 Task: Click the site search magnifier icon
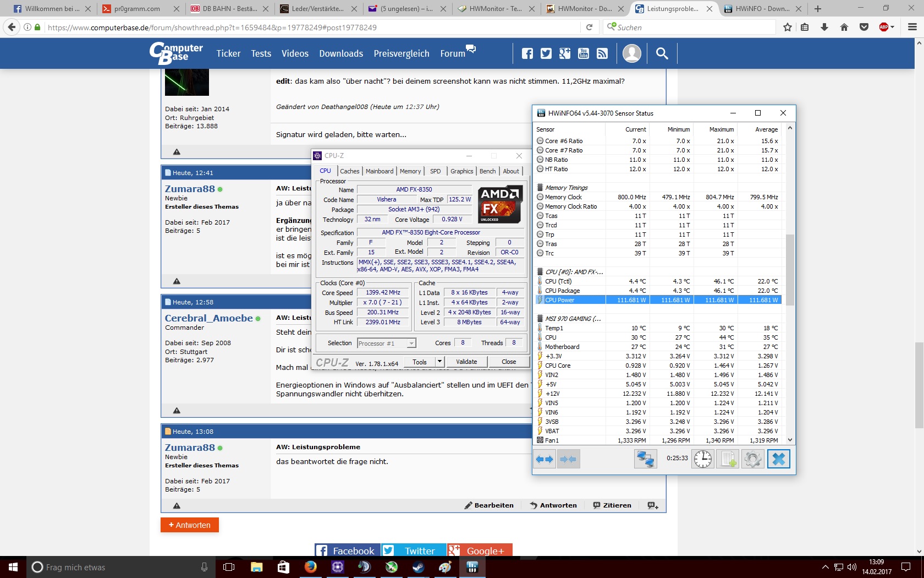(x=662, y=53)
